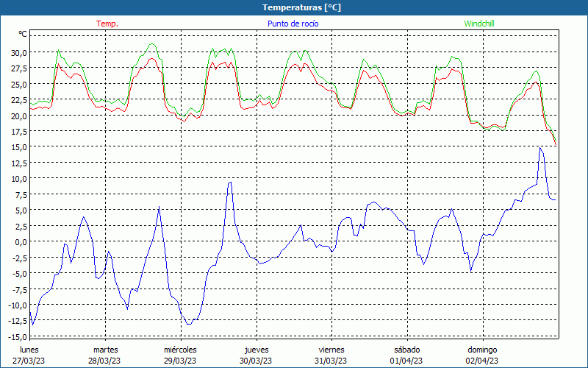Click the 'sábado' day label
Viewport: 588px width, 368px height.
click(407, 350)
